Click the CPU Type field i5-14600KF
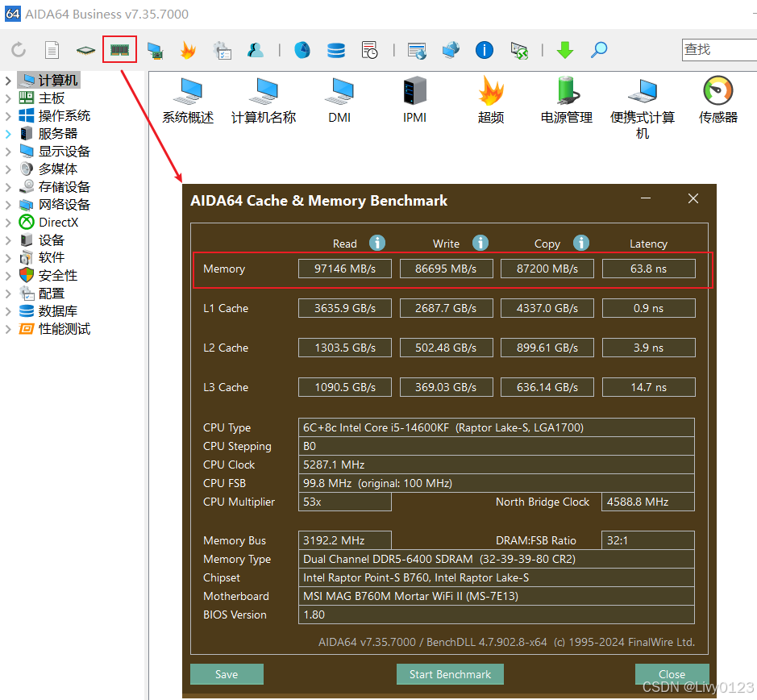This screenshot has width=757, height=700. tap(497, 427)
